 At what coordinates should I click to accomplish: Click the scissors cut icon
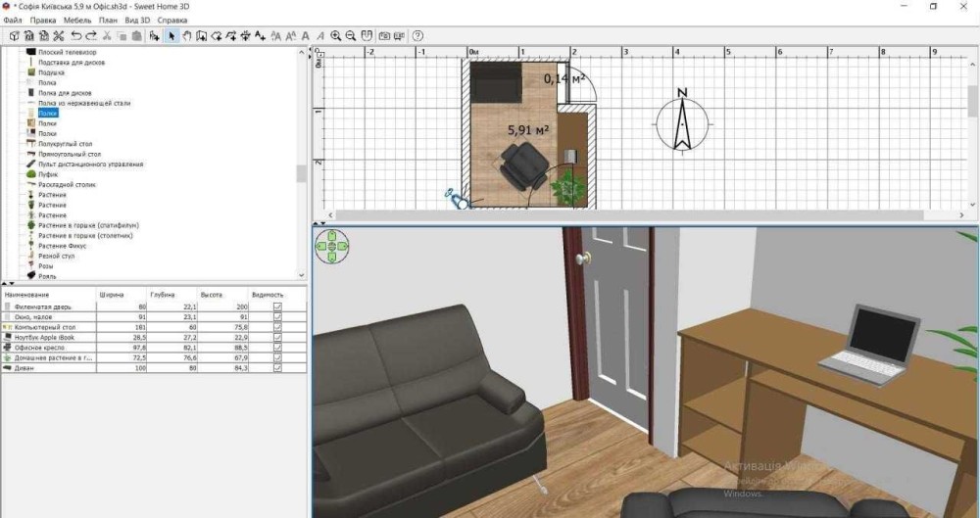[x=59, y=36]
